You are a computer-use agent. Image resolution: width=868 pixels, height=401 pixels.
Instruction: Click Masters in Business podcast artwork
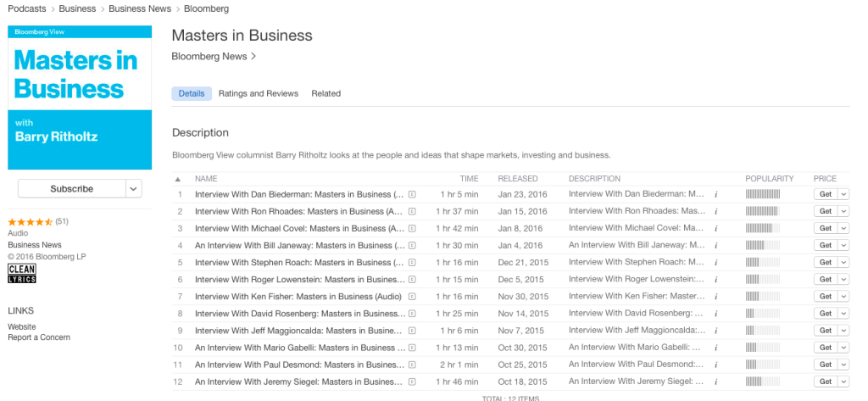pos(80,97)
